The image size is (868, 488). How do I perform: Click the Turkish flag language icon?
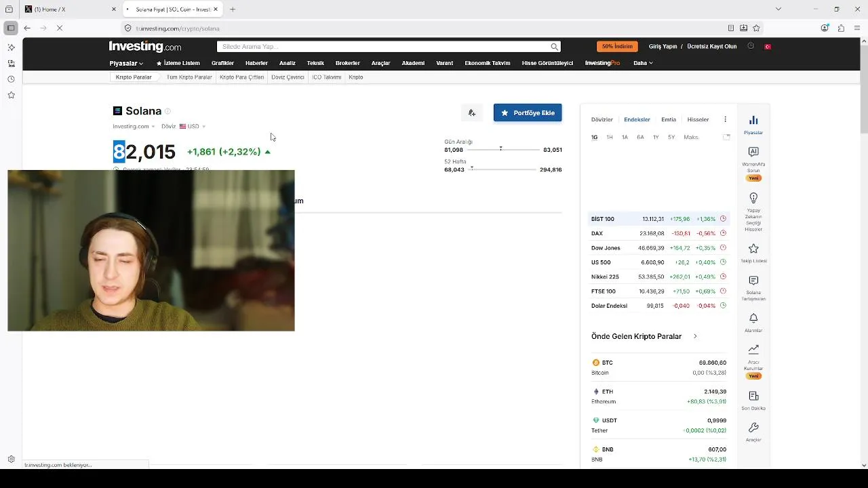point(768,47)
